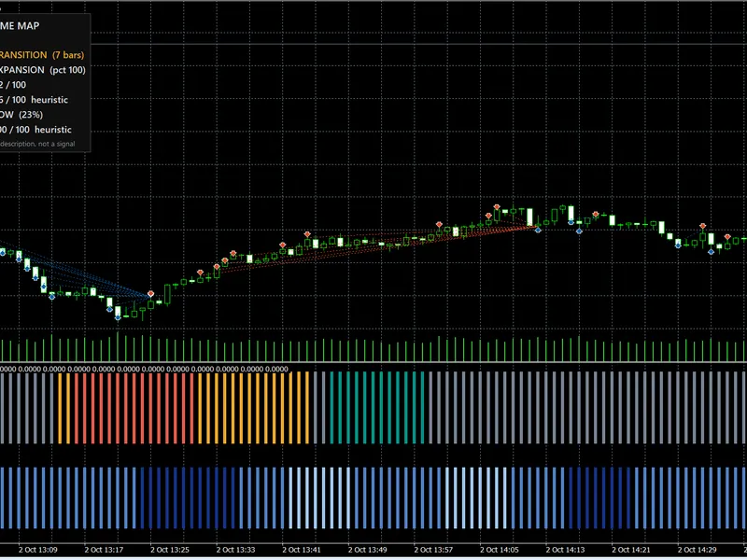Select the blue diamond below the lowest candle
Viewport: 747px width, 560px height.
pos(118,317)
